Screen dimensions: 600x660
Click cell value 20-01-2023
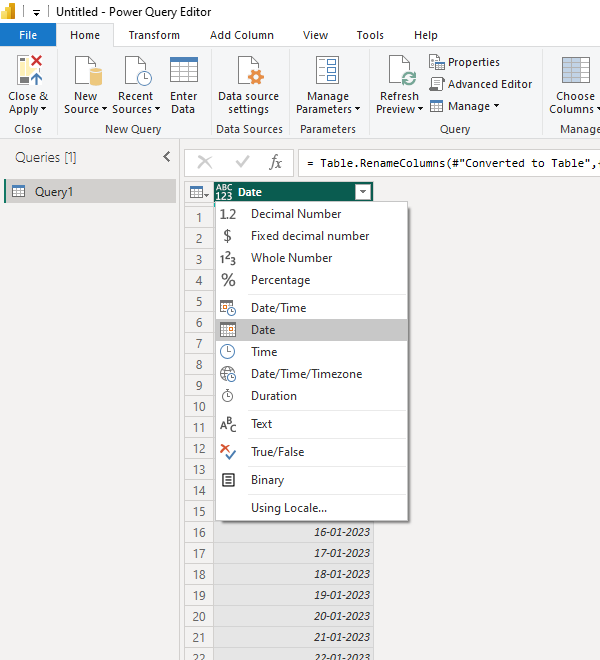(x=294, y=617)
